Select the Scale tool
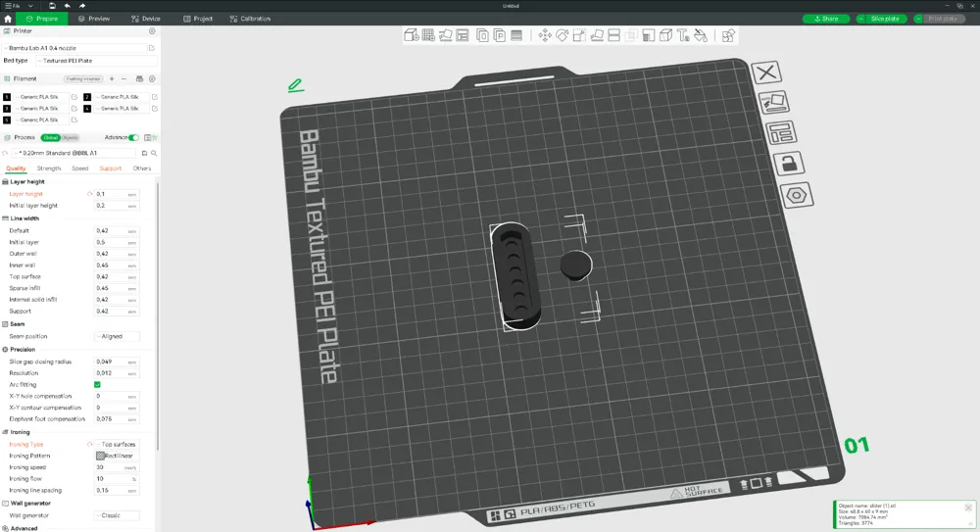 click(x=579, y=35)
